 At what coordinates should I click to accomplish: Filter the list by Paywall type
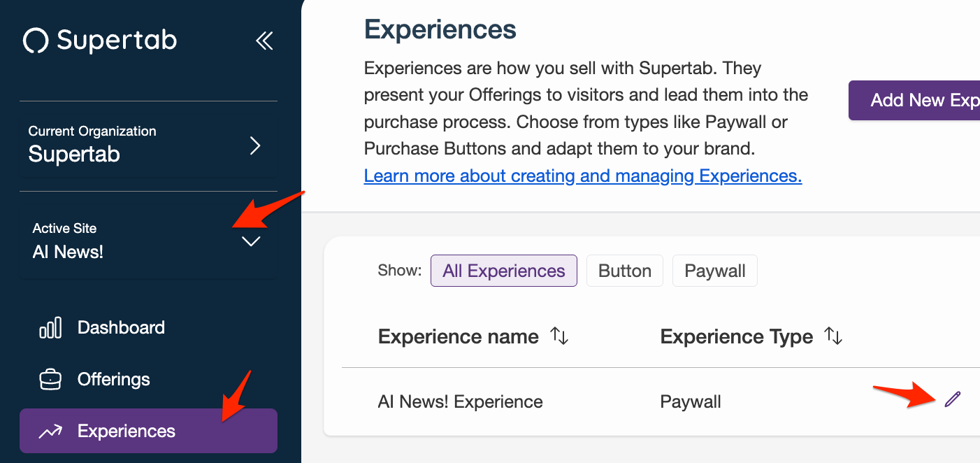coord(714,271)
